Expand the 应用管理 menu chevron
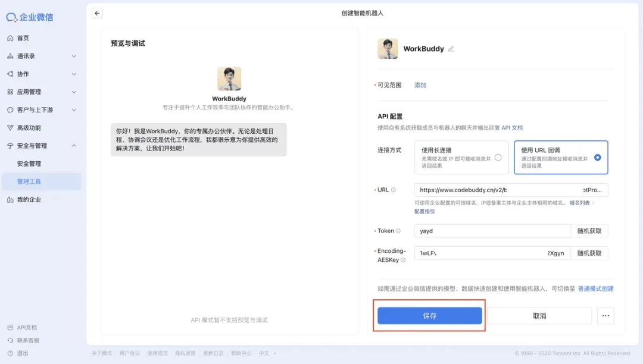 click(74, 92)
